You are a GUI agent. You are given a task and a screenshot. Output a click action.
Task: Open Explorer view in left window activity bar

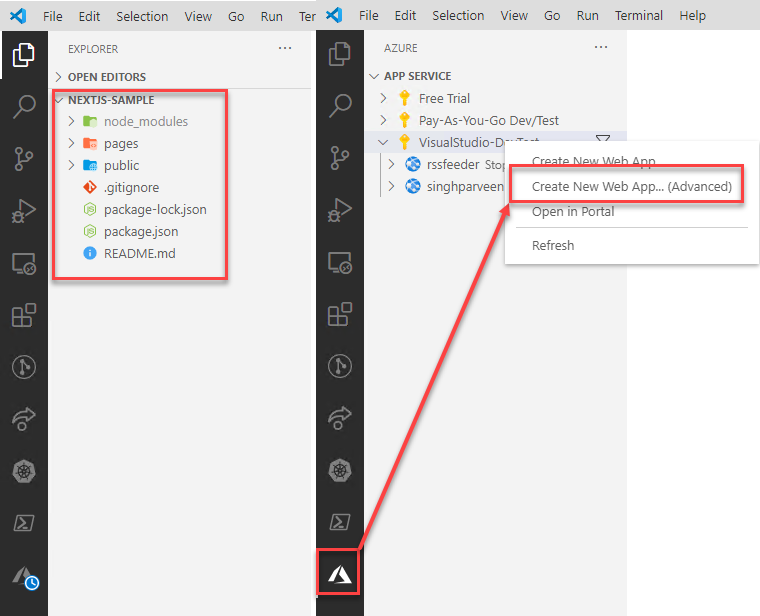click(x=23, y=54)
